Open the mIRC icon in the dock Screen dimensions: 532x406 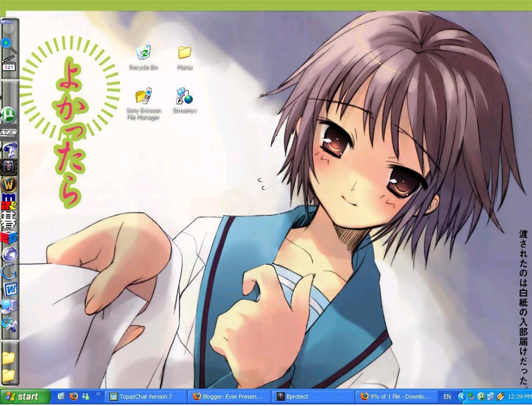point(9,202)
